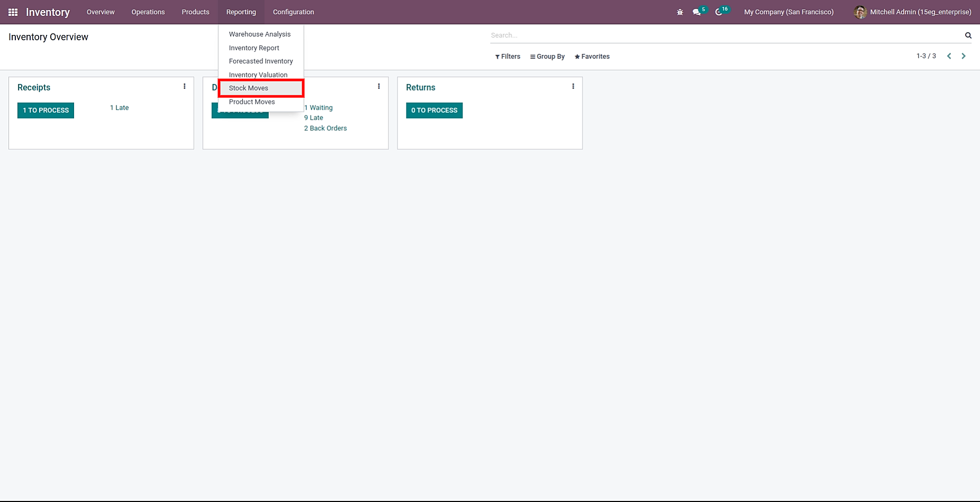Select Forecasted Inventory menu entry

(x=261, y=61)
